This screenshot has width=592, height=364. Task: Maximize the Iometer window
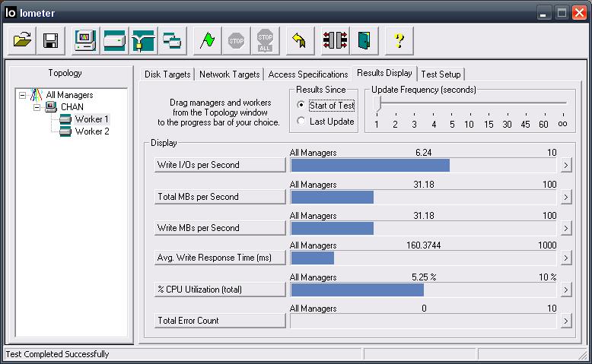click(x=562, y=13)
